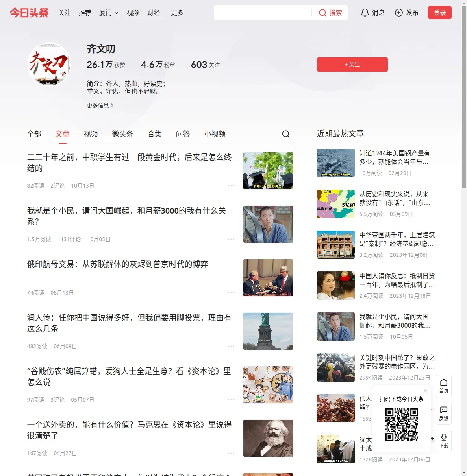Click the 发布 plus-circle icon
This screenshot has width=467, height=476.
click(399, 13)
